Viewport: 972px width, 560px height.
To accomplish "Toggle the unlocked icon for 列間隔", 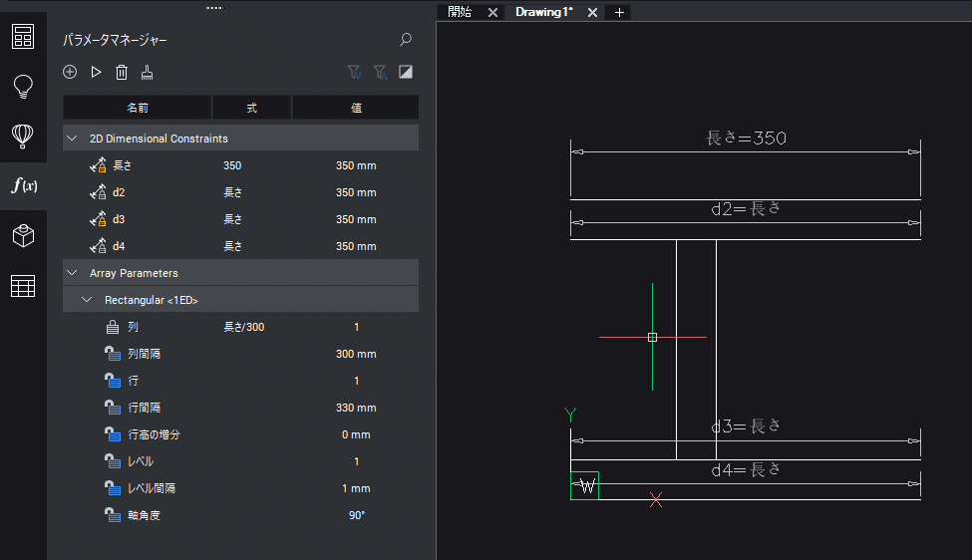I will 113,354.
